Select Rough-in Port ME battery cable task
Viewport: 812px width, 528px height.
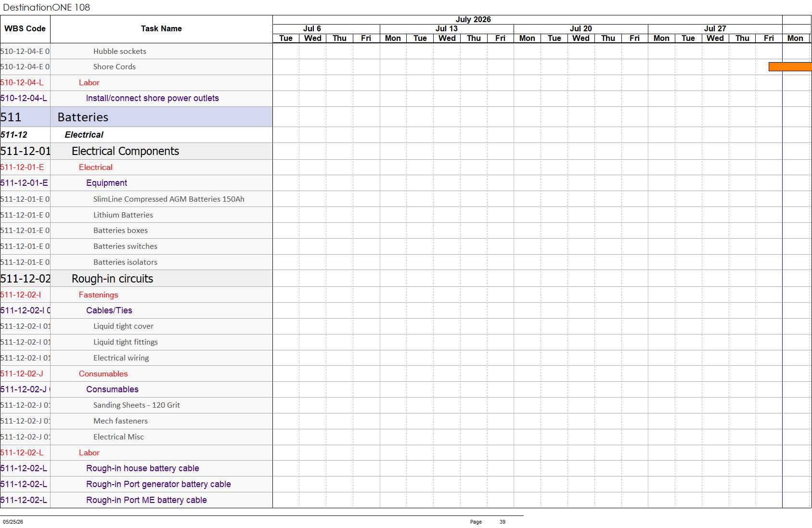tap(136, 500)
